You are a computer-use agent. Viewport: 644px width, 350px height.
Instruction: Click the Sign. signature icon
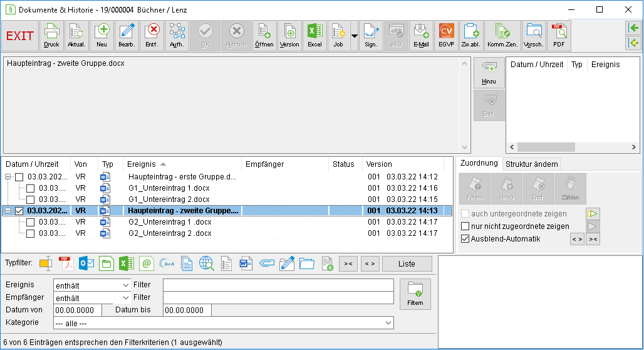pos(371,36)
